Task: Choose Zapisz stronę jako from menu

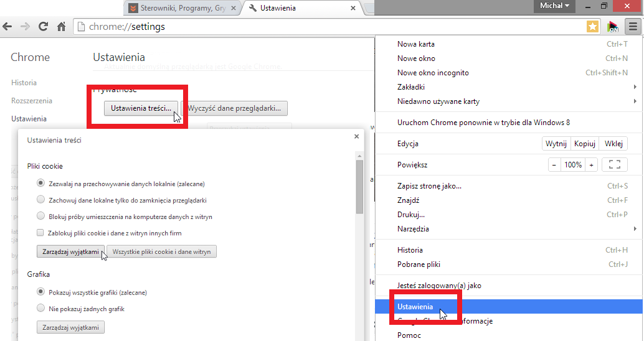Action: (509, 186)
